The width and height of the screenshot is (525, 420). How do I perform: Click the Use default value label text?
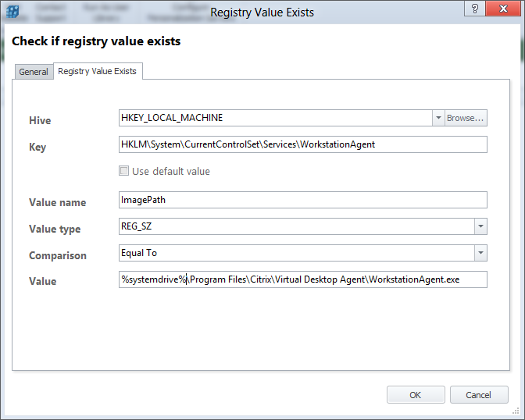coord(171,172)
